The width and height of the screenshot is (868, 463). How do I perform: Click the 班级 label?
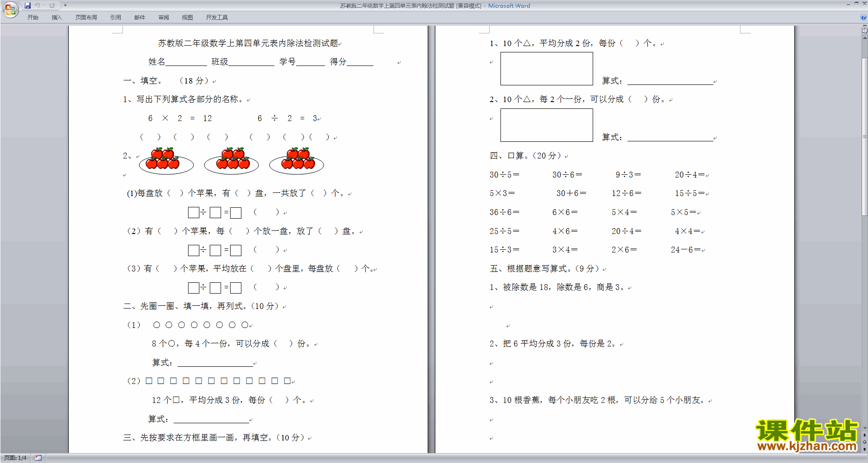click(220, 62)
